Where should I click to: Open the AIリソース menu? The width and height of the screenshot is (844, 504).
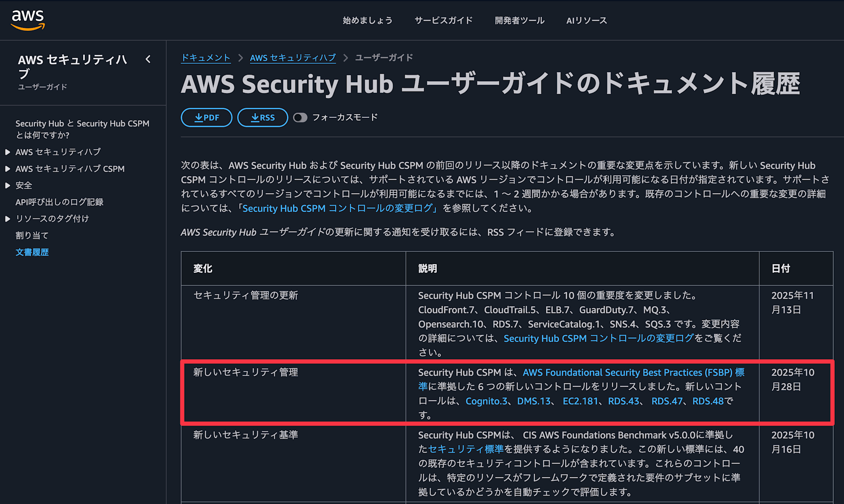click(586, 20)
